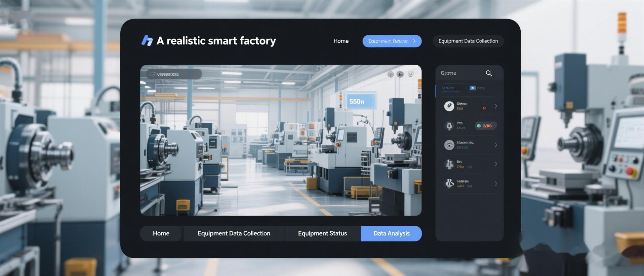Click the blue app logo icon
This screenshot has width=644, height=276.
coord(147,41)
